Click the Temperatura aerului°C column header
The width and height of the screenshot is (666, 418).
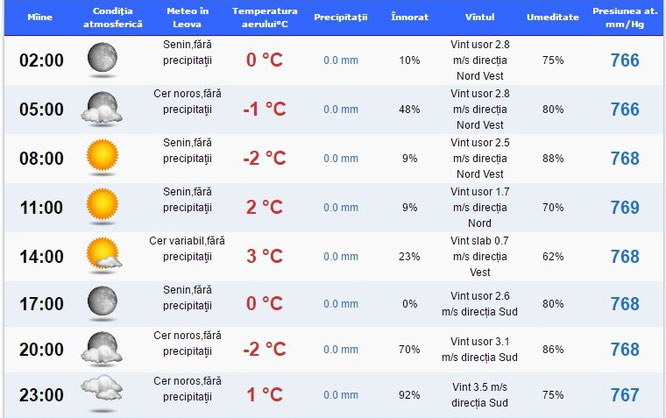265,17
